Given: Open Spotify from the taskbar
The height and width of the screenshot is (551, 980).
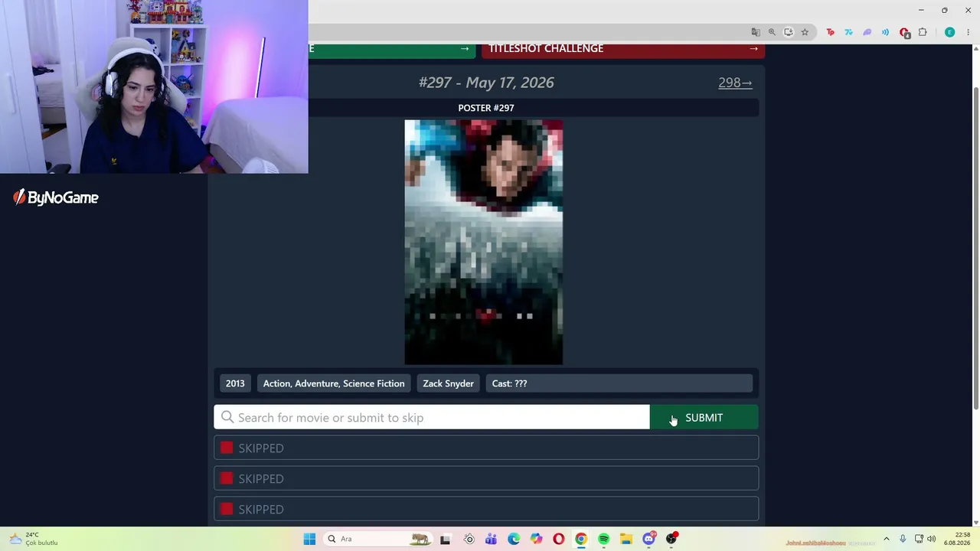Looking at the screenshot, I should coord(604,539).
